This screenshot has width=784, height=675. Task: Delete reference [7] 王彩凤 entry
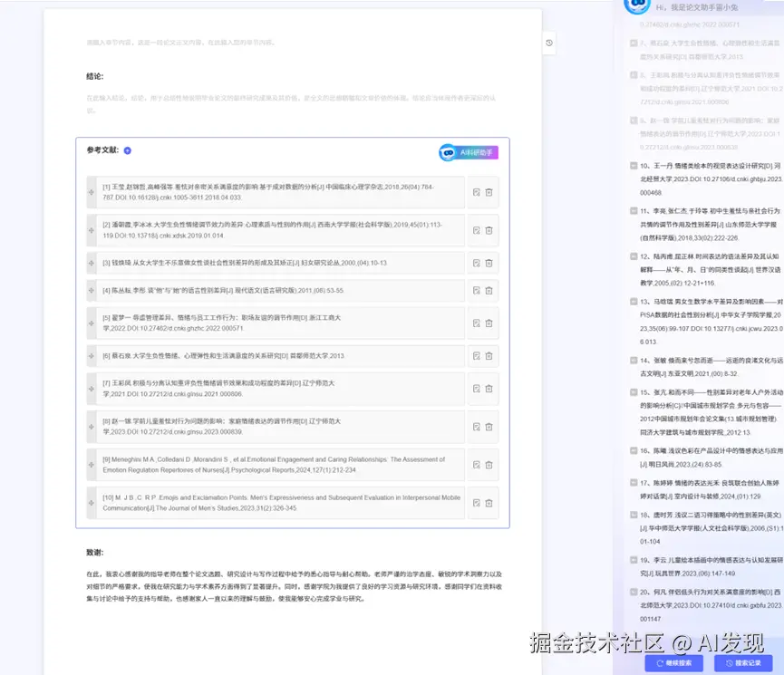click(x=489, y=389)
